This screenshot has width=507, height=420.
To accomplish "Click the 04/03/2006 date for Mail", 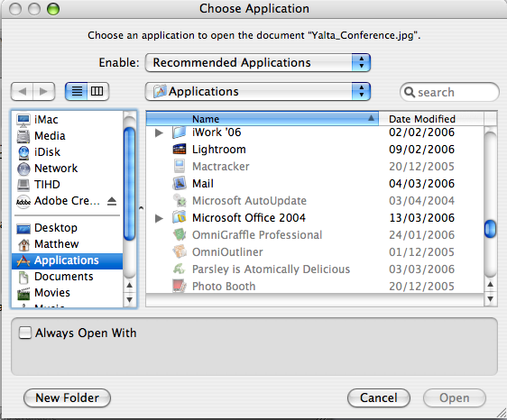I will pyautogui.click(x=421, y=184).
